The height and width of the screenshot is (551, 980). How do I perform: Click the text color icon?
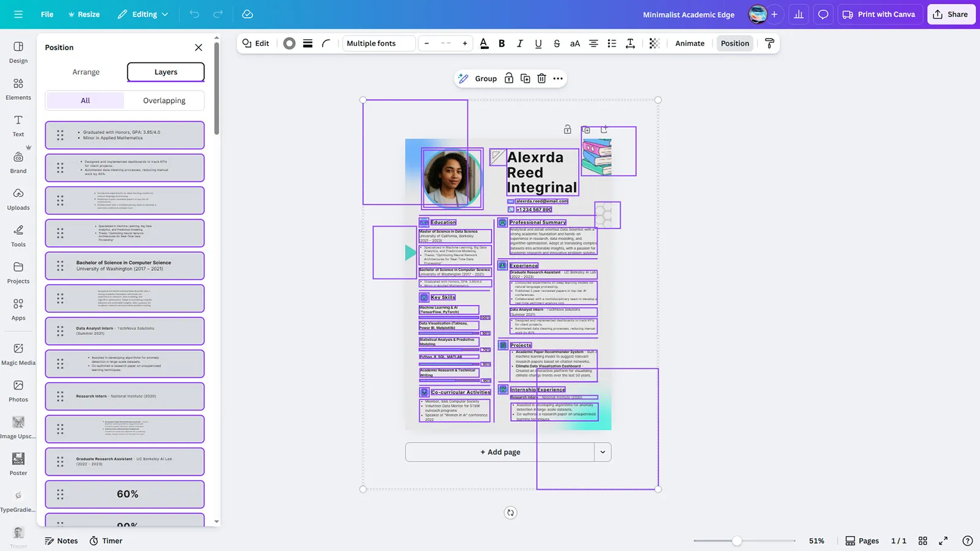coord(484,43)
